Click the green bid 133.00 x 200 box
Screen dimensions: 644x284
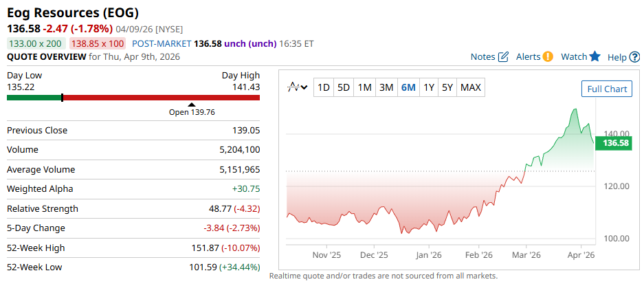click(x=36, y=43)
